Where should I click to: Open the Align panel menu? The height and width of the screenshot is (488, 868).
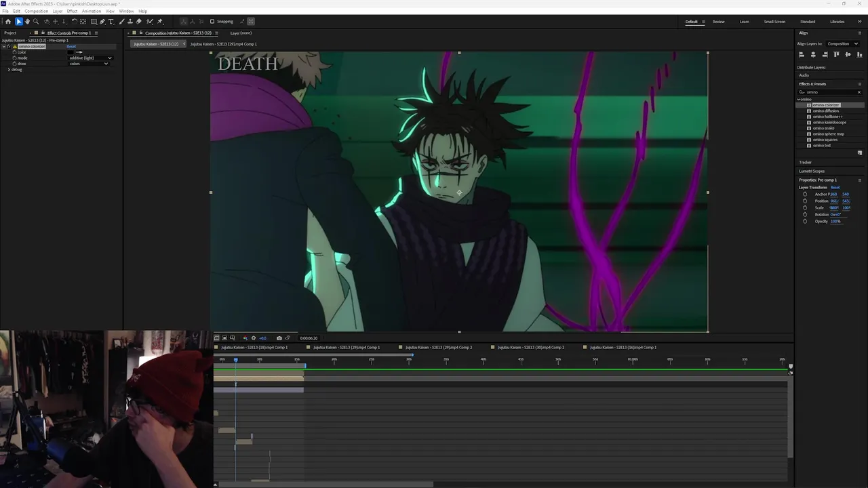click(x=860, y=33)
